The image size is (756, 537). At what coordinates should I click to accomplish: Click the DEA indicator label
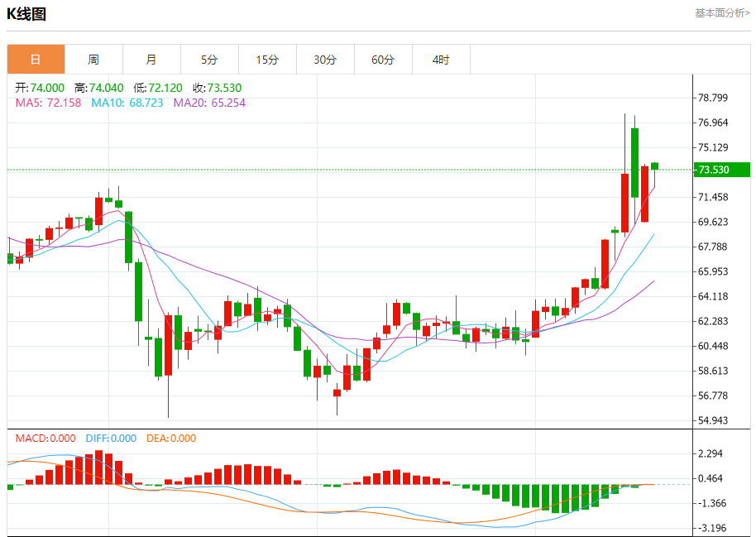click(173, 439)
